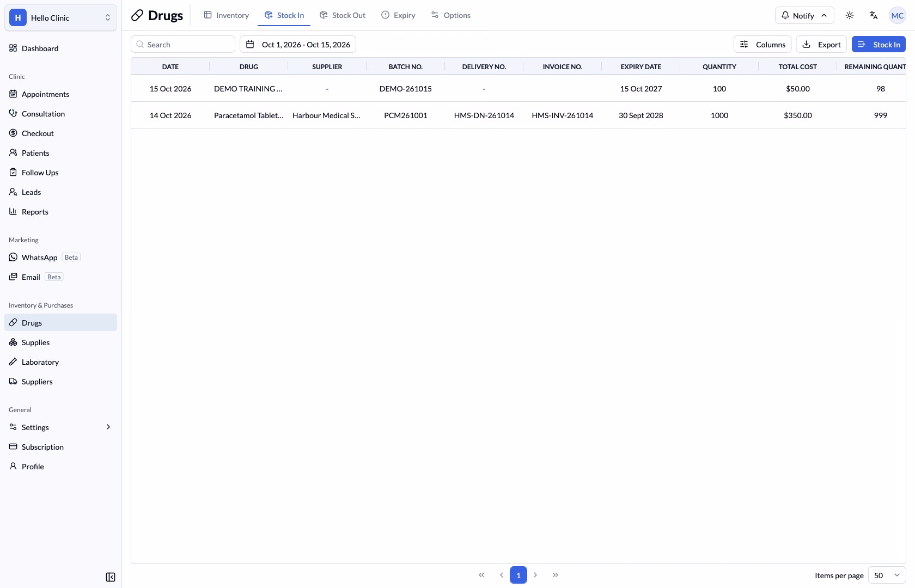
Task: Open Subscription page
Action: (60, 447)
